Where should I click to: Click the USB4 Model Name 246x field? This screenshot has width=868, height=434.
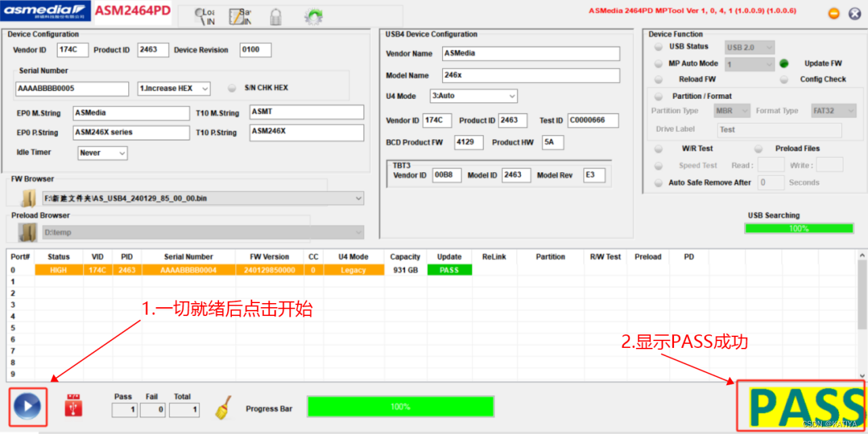pyautogui.click(x=531, y=75)
